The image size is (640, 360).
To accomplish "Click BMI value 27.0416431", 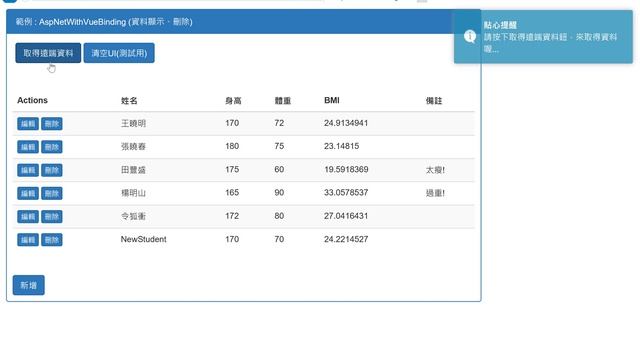I will tap(346, 216).
